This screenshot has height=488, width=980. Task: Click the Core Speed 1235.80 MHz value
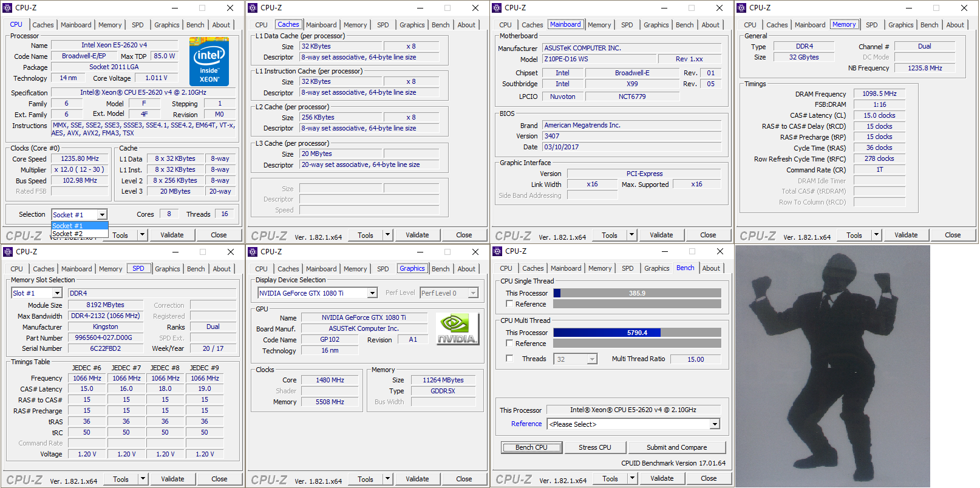coord(80,159)
